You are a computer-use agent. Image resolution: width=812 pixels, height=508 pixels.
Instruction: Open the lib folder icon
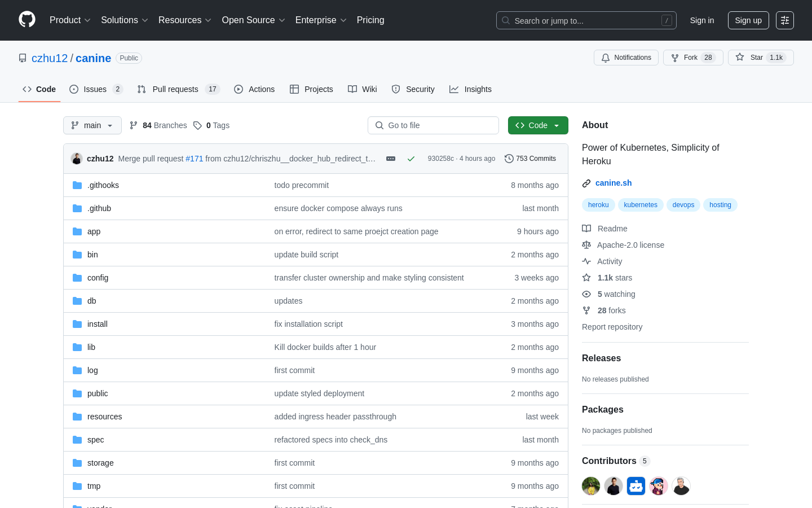[77, 347]
